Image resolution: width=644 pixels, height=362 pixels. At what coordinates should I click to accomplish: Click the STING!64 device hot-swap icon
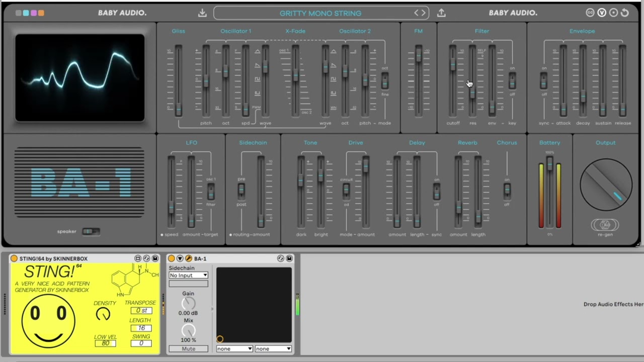[x=146, y=258]
